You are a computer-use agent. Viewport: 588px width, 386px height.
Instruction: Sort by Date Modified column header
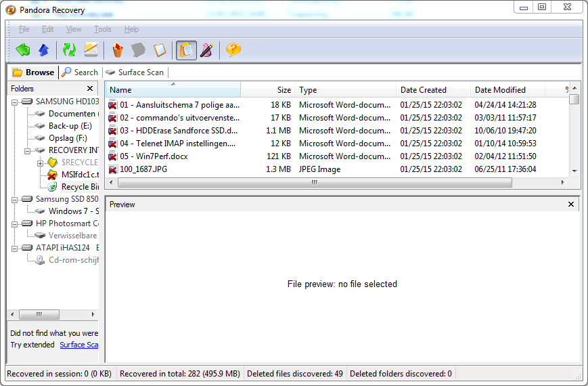pos(507,90)
